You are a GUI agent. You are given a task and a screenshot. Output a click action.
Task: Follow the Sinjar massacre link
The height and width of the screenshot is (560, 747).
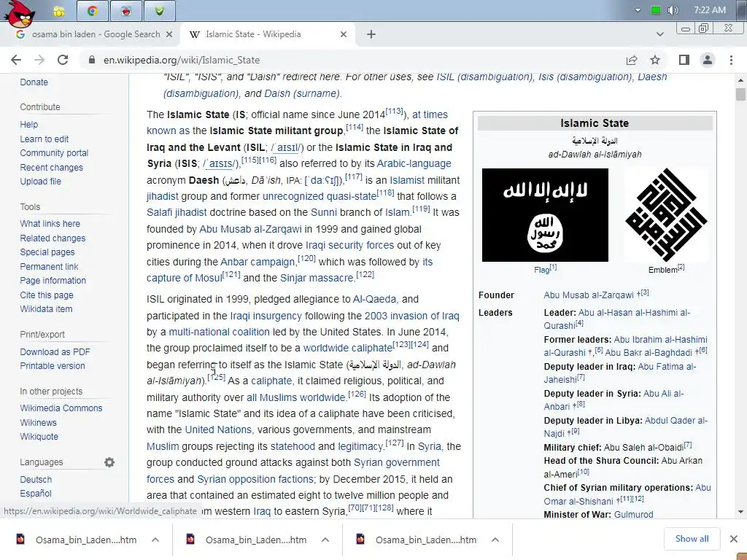317,278
